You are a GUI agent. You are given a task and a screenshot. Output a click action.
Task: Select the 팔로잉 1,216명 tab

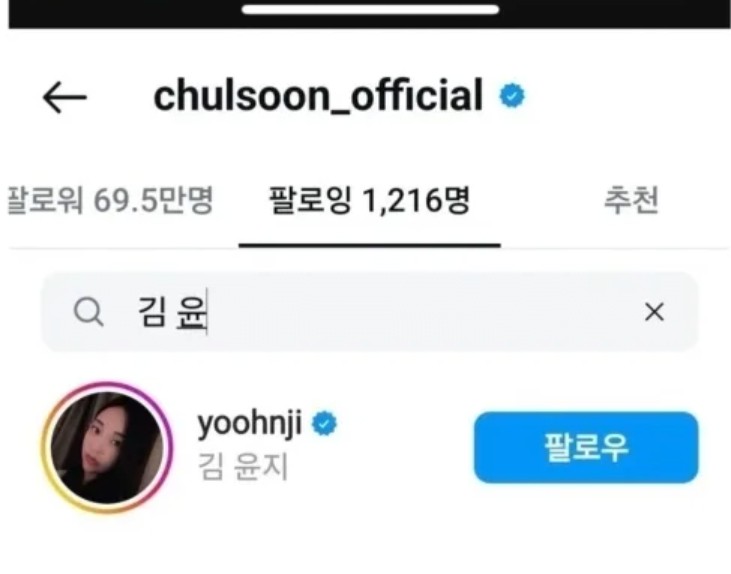click(370, 201)
